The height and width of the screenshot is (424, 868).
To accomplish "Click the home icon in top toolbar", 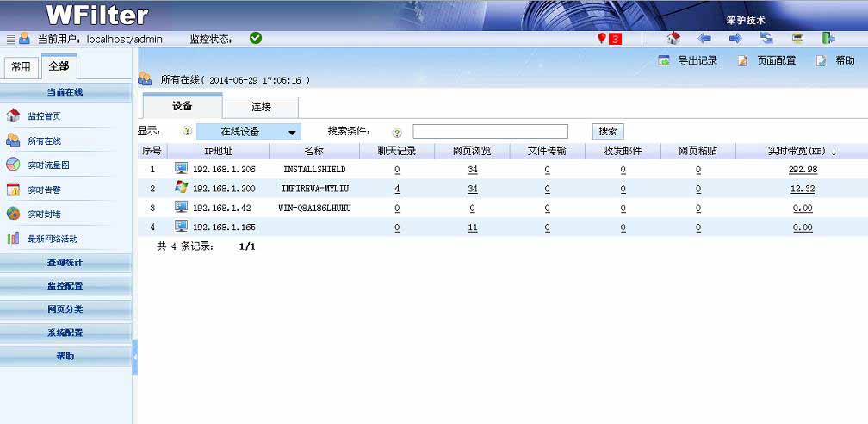I will [673, 39].
